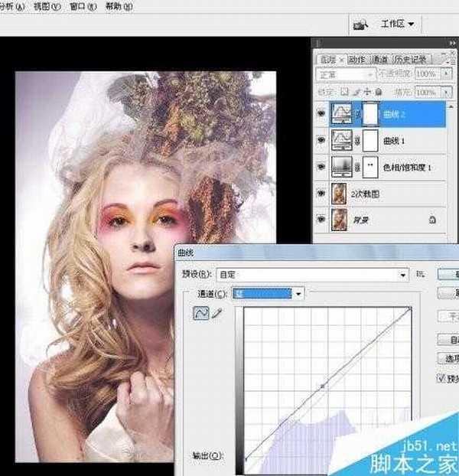The height and width of the screenshot is (476, 459).
Task: Click the lock icon on Background layer
Action: pyautogui.click(x=432, y=220)
